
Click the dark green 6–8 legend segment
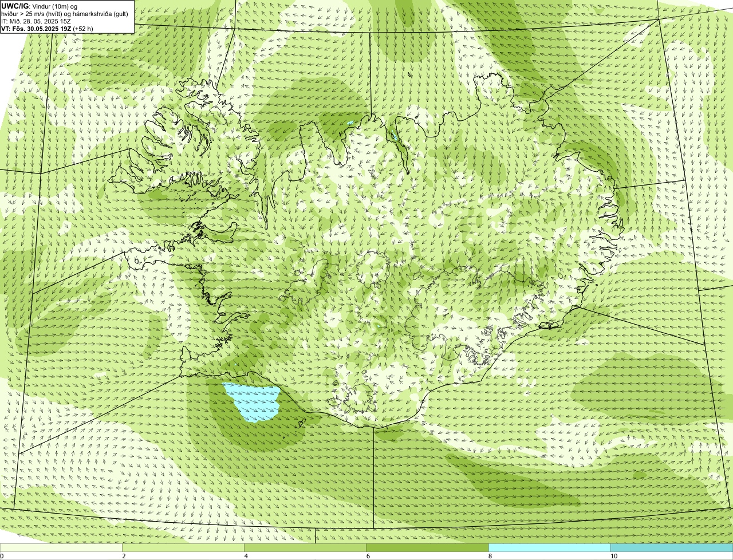pos(427,548)
